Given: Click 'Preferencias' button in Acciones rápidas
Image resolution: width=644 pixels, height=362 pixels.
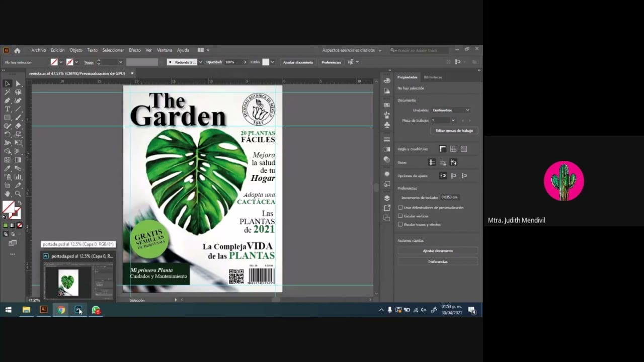Looking at the screenshot, I should click(x=438, y=261).
